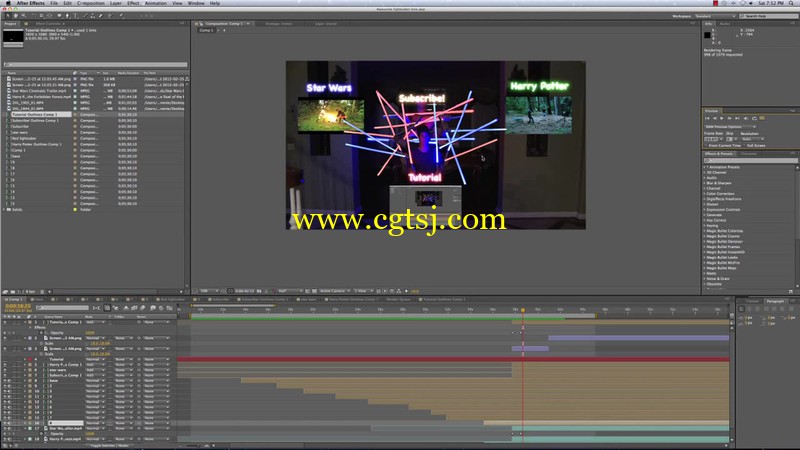Click new folder icon in Project panel
Image resolution: width=800 pixels, height=450 pixels.
tap(13, 291)
